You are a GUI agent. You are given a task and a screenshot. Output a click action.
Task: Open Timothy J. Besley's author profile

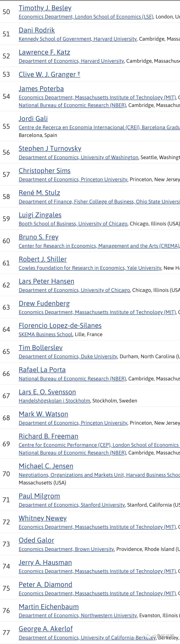pyautogui.click(x=45, y=8)
